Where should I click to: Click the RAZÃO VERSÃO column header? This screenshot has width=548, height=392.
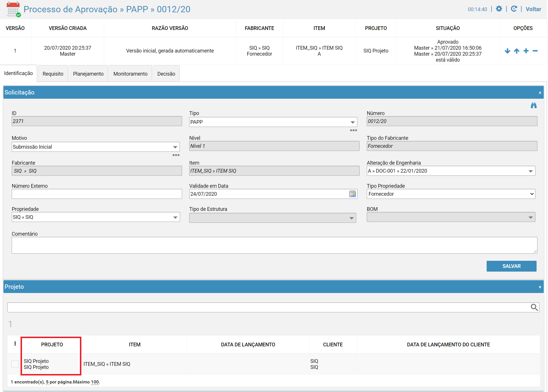click(170, 28)
